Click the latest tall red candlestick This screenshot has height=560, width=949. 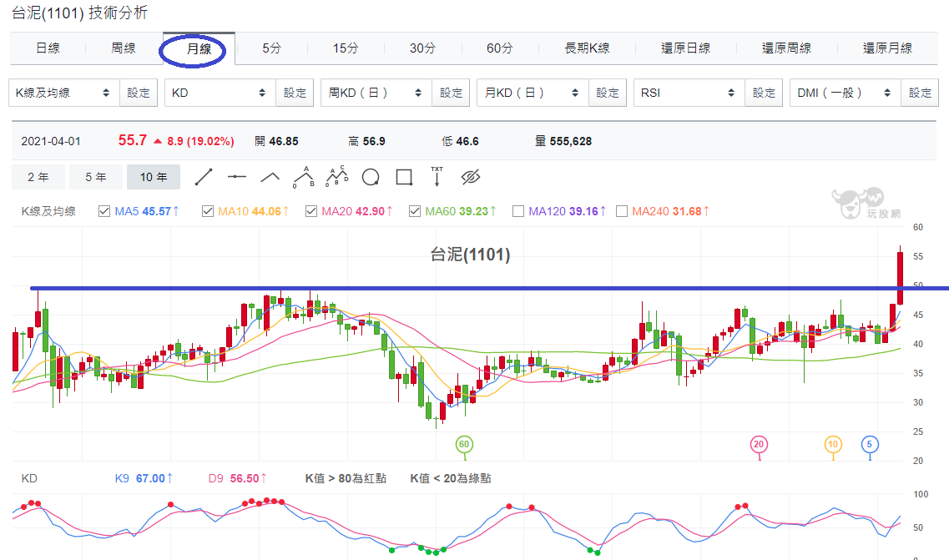(x=900, y=278)
